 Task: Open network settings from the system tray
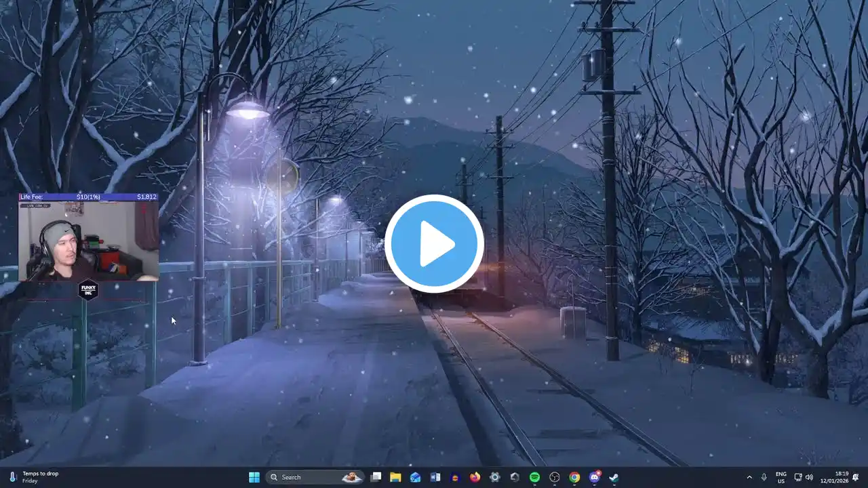point(798,477)
